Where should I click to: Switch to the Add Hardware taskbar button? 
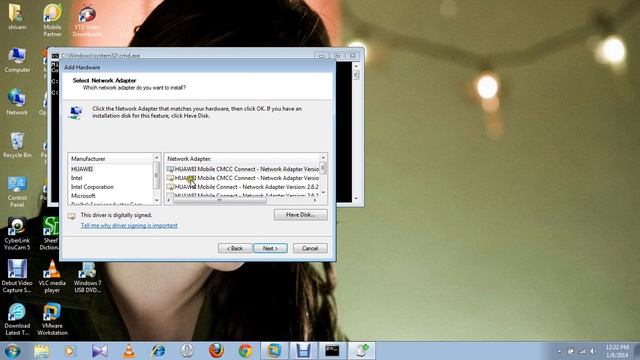(361, 351)
